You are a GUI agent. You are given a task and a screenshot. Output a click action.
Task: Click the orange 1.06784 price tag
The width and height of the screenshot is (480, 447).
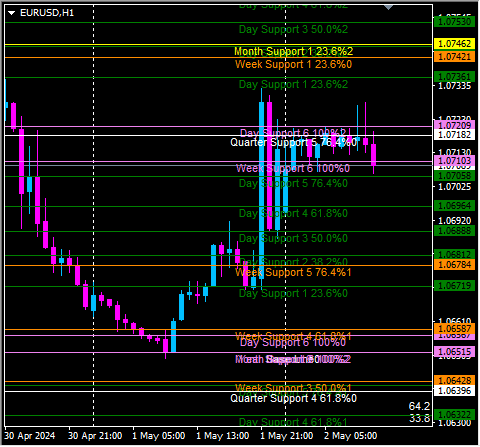click(454, 265)
